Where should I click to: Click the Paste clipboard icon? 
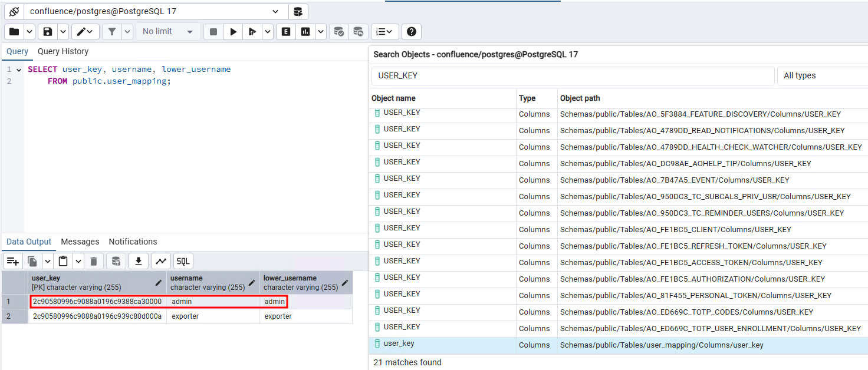pos(63,261)
